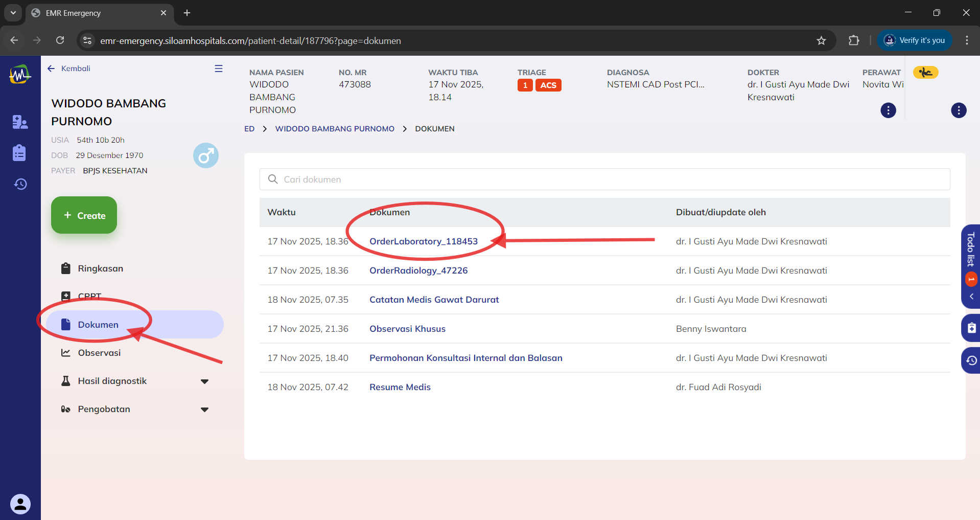Open the OrderLaboratory_118453 document
Viewport: 980px width, 520px height.
[x=423, y=241]
